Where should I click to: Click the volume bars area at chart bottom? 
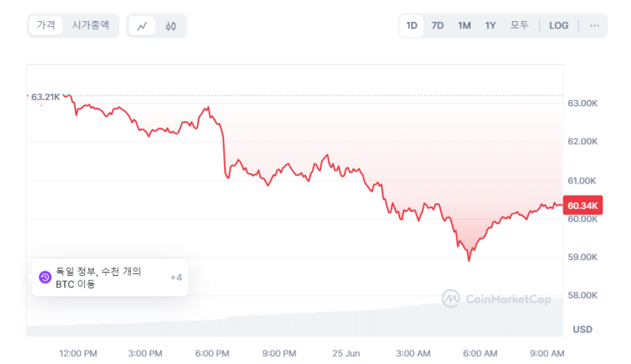[x=294, y=321]
